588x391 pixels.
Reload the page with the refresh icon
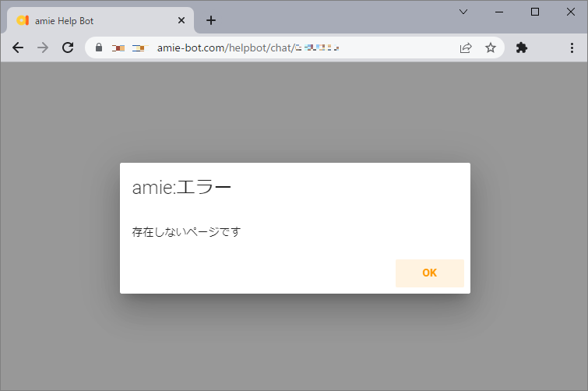(x=68, y=48)
